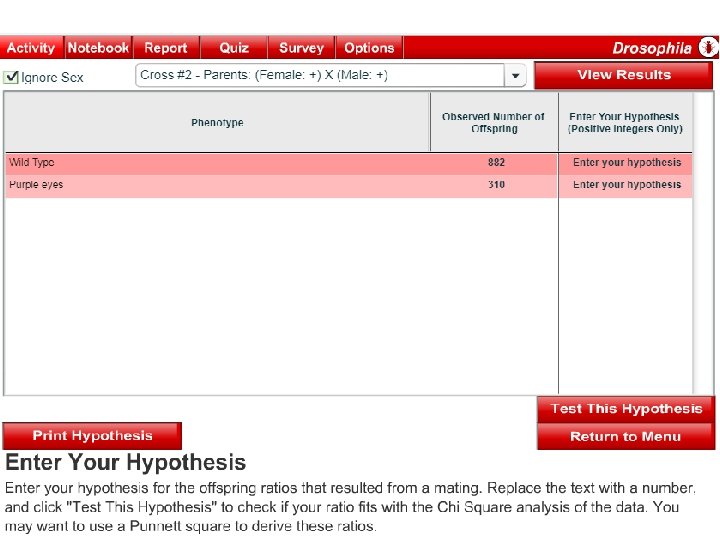Click Observed Number of Offspring header
Viewport: 720px width, 540px height.
tap(494, 123)
